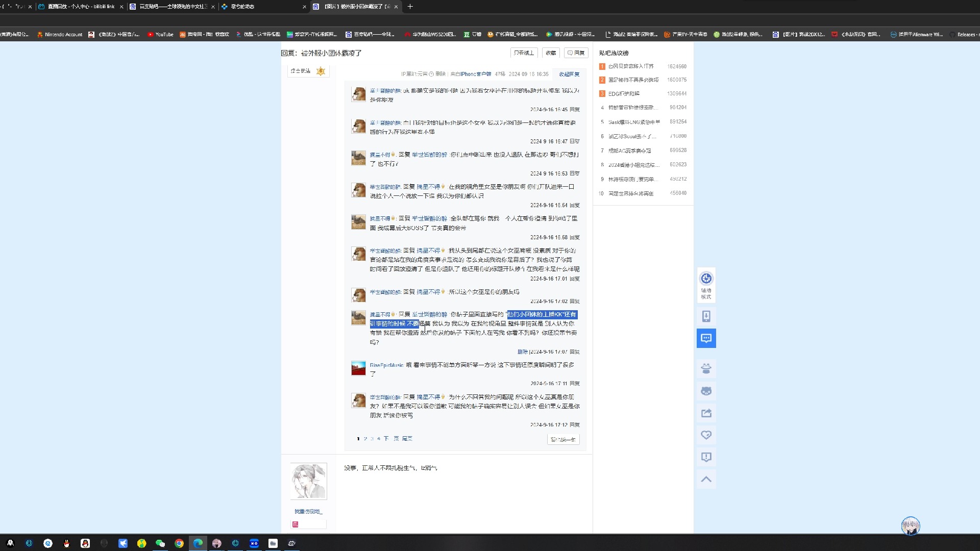Go to page 4 of replies
980x551 pixels.
coord(379,439)
